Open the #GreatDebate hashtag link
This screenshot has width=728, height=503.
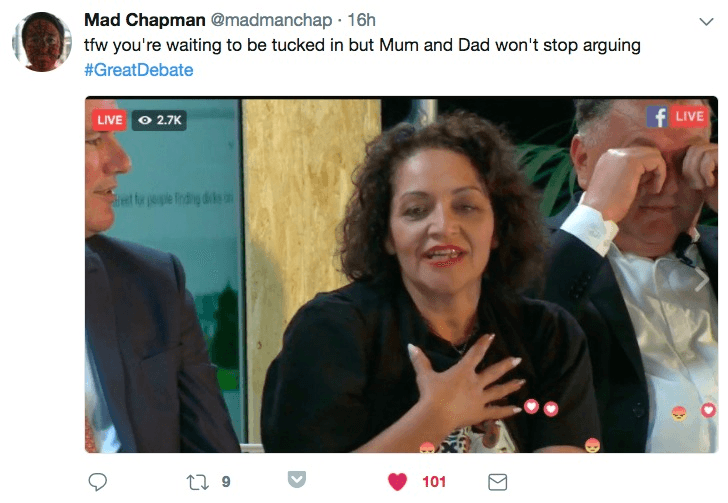pos(139,70)
